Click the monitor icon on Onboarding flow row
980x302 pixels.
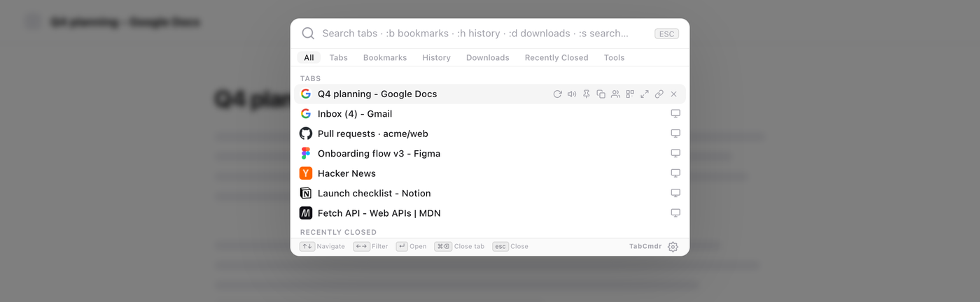point(675,153)
